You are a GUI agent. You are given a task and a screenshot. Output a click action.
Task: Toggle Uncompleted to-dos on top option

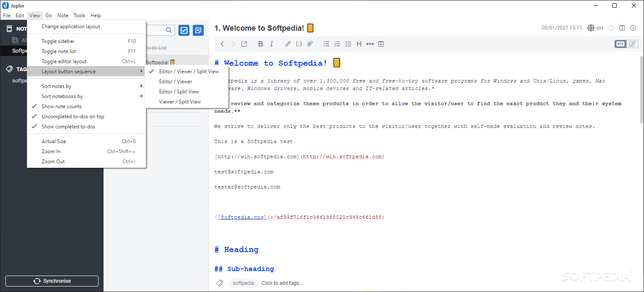tap(87, 117)
